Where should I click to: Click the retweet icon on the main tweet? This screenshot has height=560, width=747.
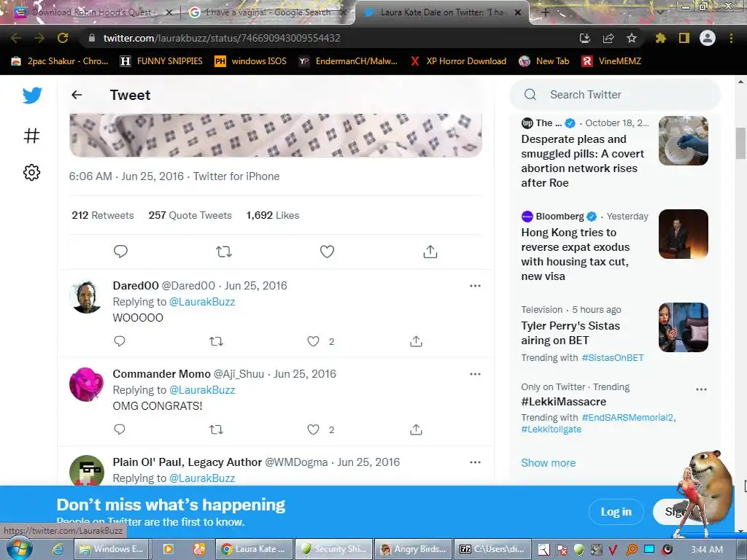[x=223, y=252]
